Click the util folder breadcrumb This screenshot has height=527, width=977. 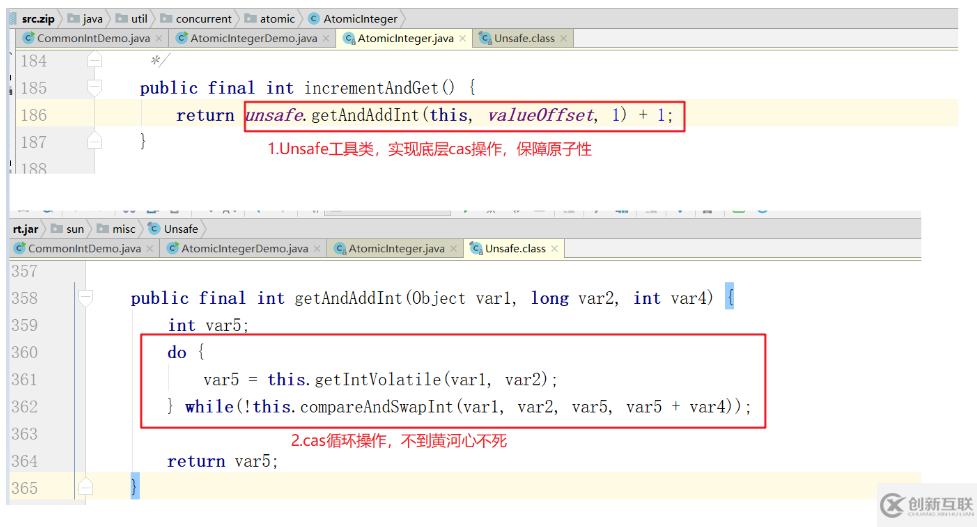(131, 19)
